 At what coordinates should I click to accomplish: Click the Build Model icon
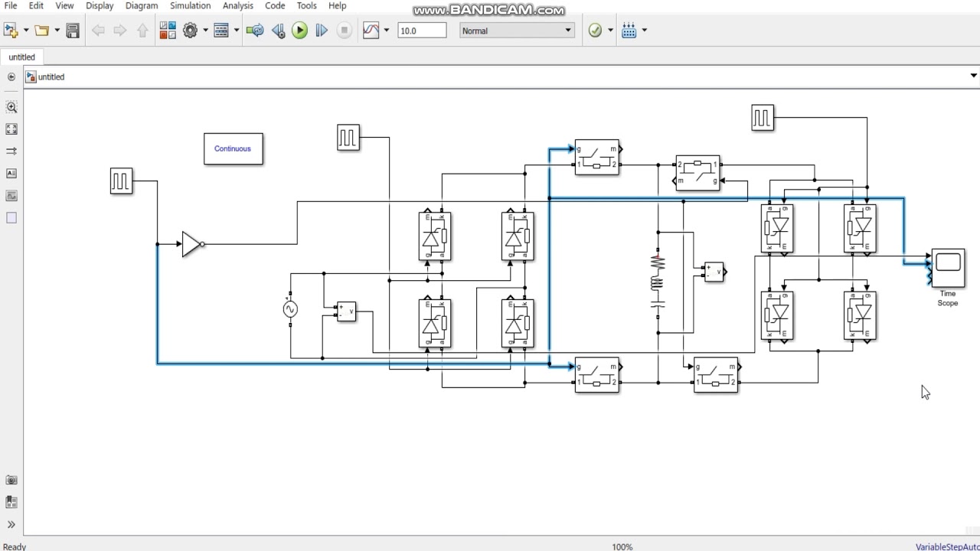click(629, 31)
